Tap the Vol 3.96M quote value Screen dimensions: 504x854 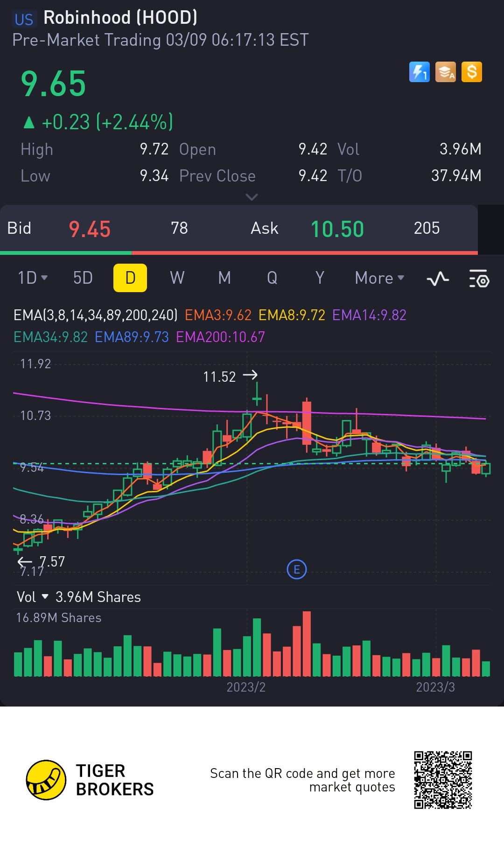pos(460,149)
